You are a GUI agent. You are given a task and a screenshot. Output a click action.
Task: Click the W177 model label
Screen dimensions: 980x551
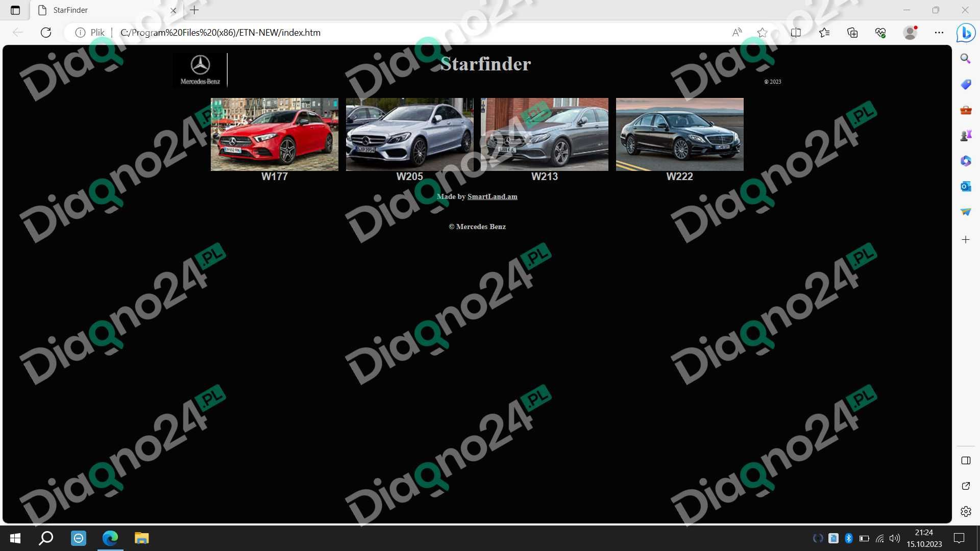click(275, 177)
